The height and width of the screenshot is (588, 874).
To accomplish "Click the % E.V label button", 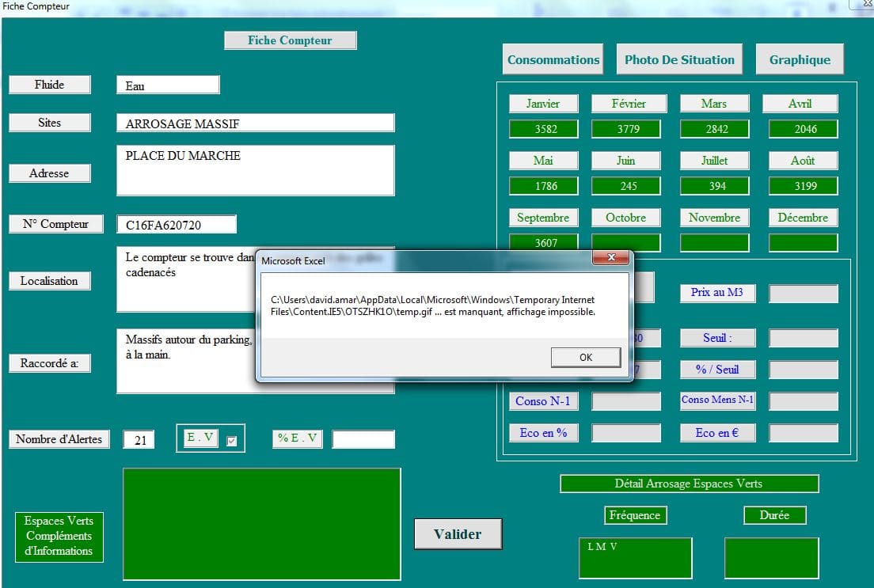I will click(x=298, y=438).
